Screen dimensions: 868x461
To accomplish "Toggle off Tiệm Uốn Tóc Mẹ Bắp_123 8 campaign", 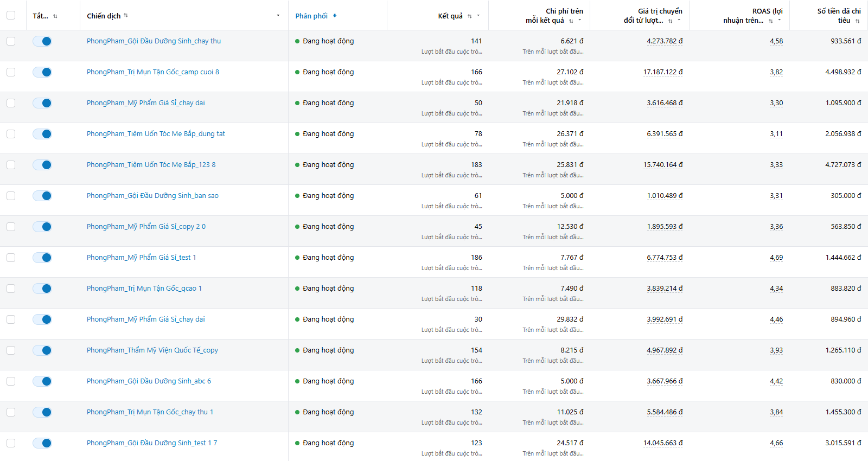I will [42, 165].
